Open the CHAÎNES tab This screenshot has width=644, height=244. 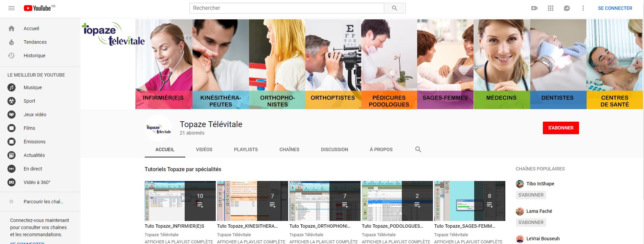[x=289, y=149]
